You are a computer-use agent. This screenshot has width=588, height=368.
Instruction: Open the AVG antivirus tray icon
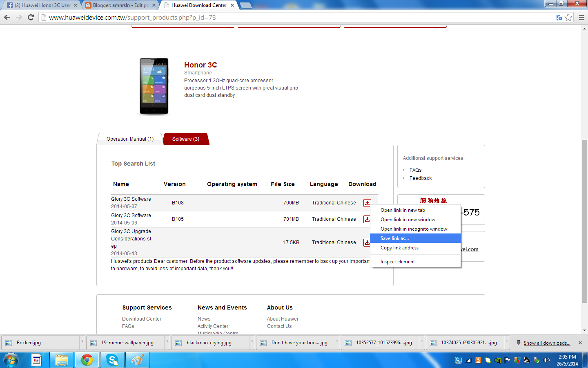click(517, 360)
